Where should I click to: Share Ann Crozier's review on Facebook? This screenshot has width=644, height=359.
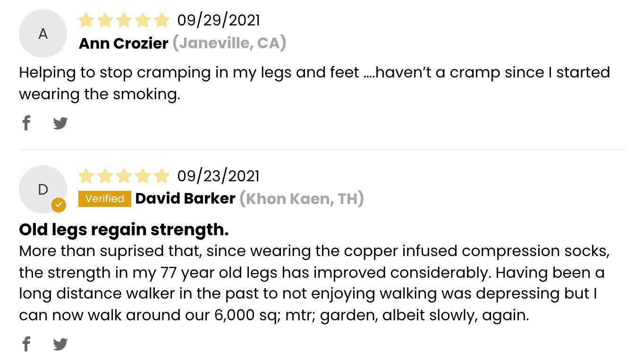tap(26, 123)
